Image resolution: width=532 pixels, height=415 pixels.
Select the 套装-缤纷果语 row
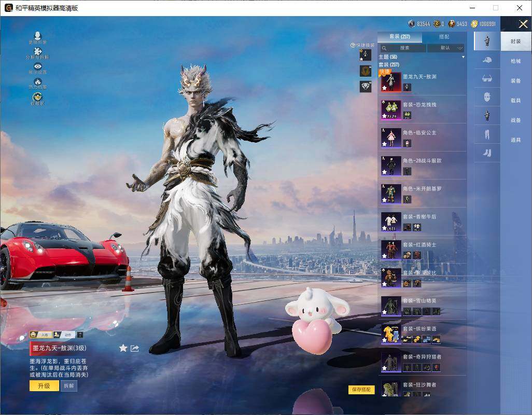[423, 334]
